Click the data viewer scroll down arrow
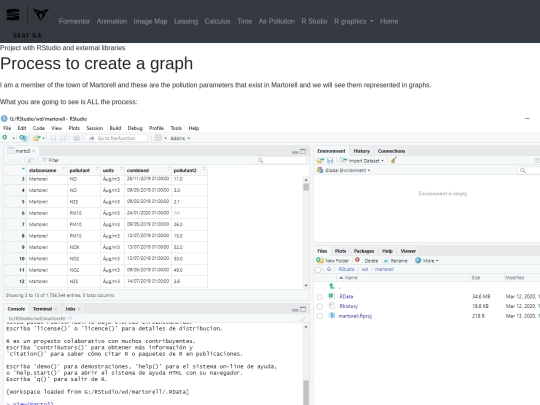Screen dimensions: 540x405 (x=306, y=285)
